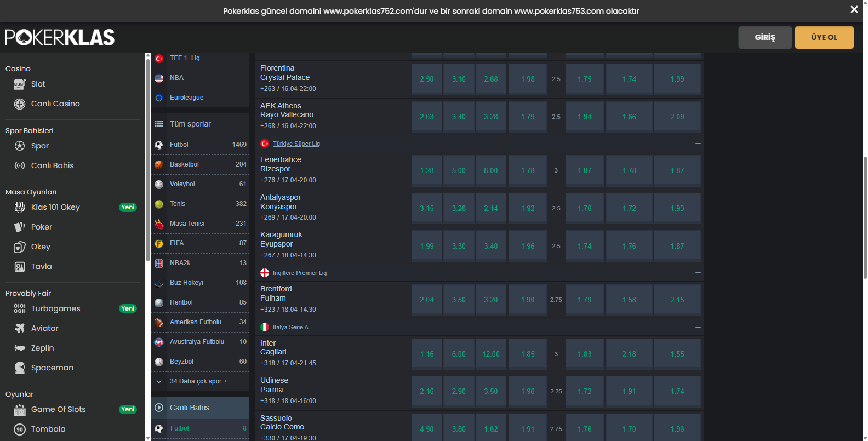
Task: Select the Aviator plane icon
Action: coord(20,328)
